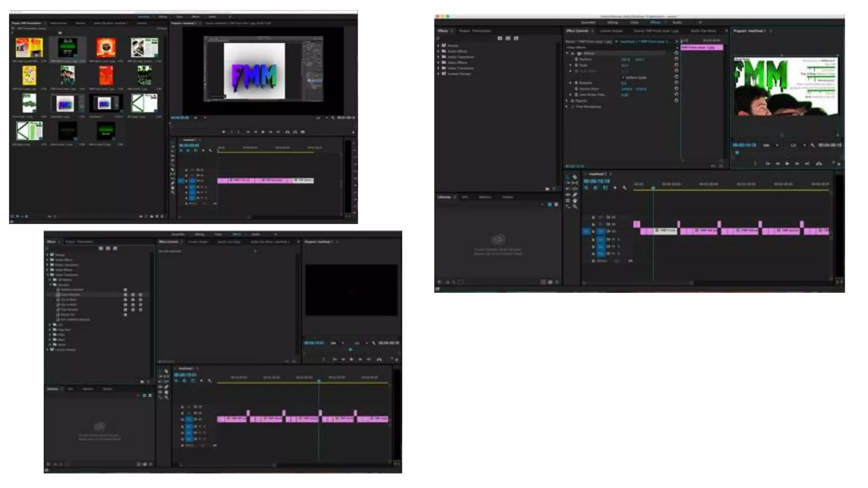Screen dimensions: 868x488
Task: Select pink FMP Front cover clip in Effect Controls timeline
Action: 701,47
